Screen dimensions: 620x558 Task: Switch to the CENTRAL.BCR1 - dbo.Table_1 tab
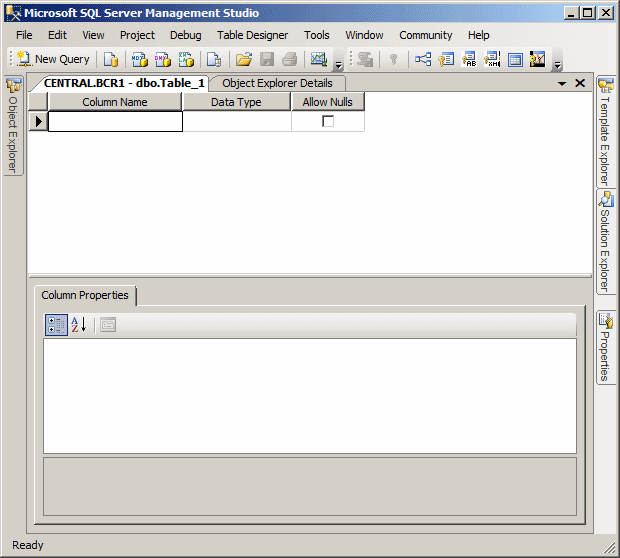coord(124,83)
